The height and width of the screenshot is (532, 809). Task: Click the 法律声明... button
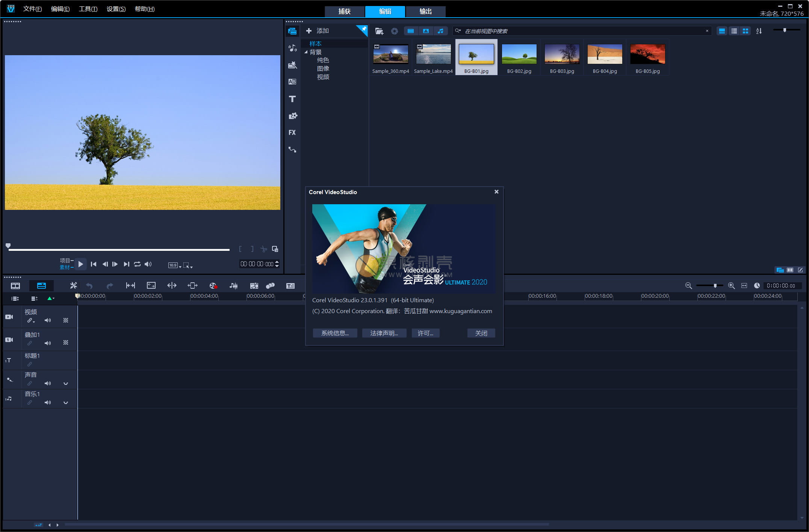[384, 333]
